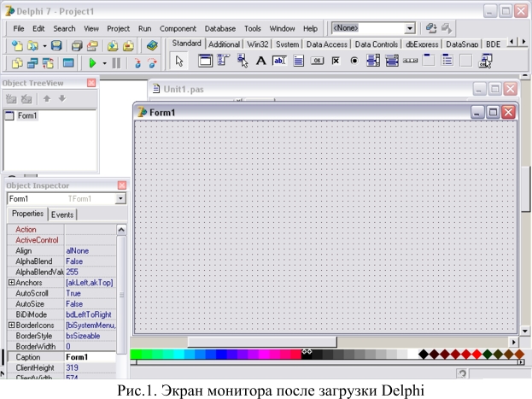Pick the white color swatch in bottom palette
532x399 pixels.
click(x=412, y=355)
